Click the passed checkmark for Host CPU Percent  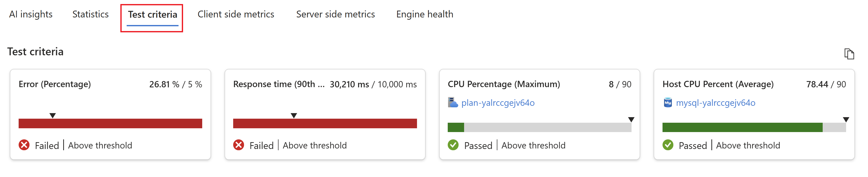pyautogui.click(x=668, y=145)
